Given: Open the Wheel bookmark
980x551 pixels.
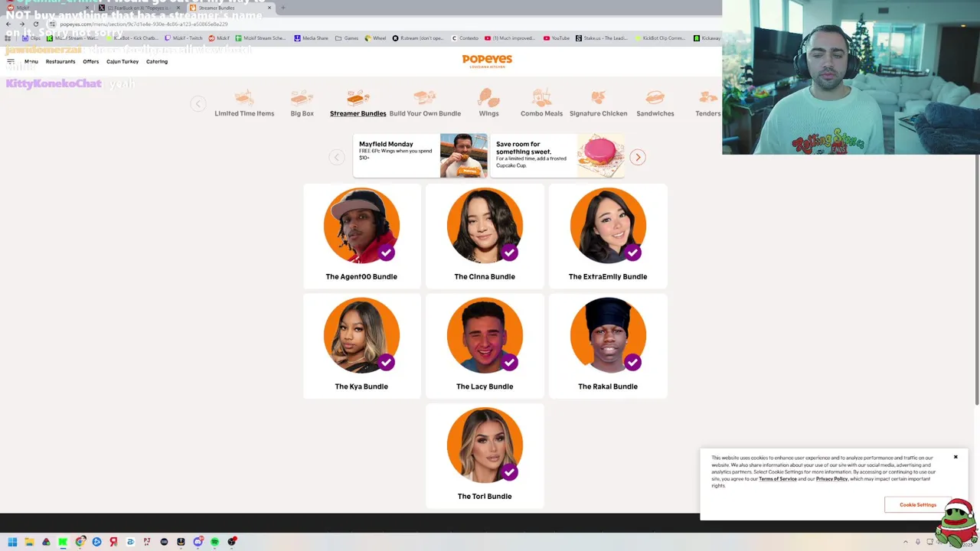Looking at the screenshot, I should [375, 38].
